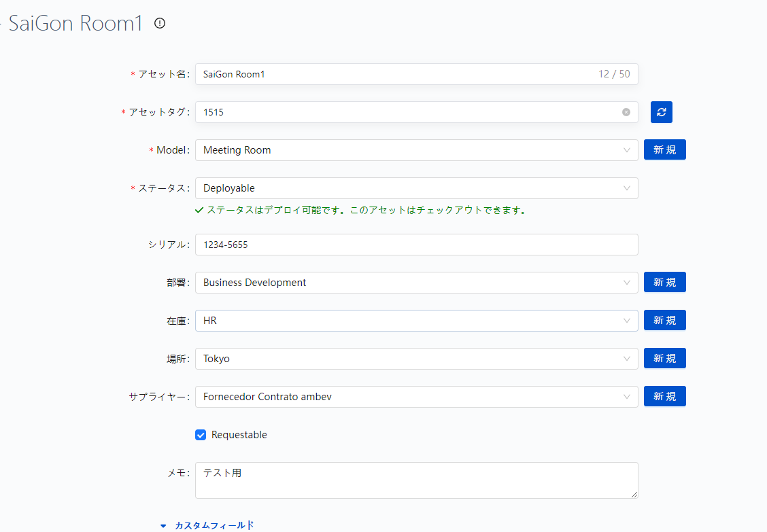Open the 場所 dropdown showing Tokyo
The image size is (767, 532).
coord(415,359)
